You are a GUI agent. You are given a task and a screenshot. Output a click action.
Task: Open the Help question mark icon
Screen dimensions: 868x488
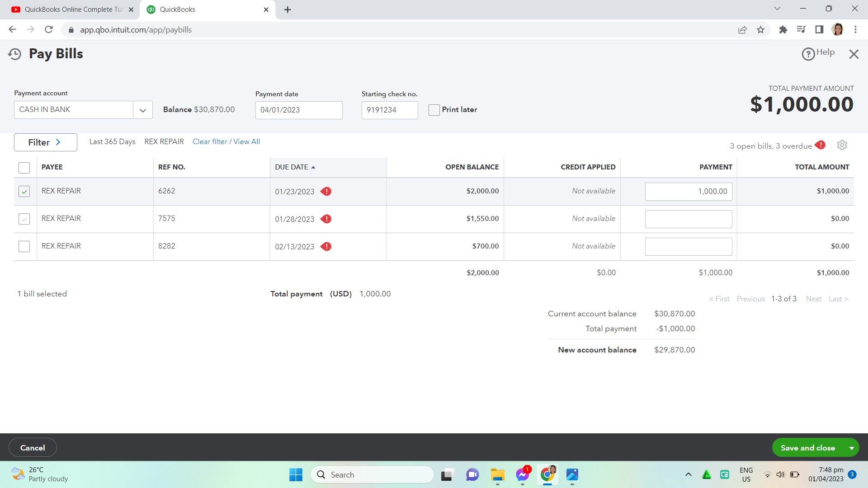click(808, 54)
